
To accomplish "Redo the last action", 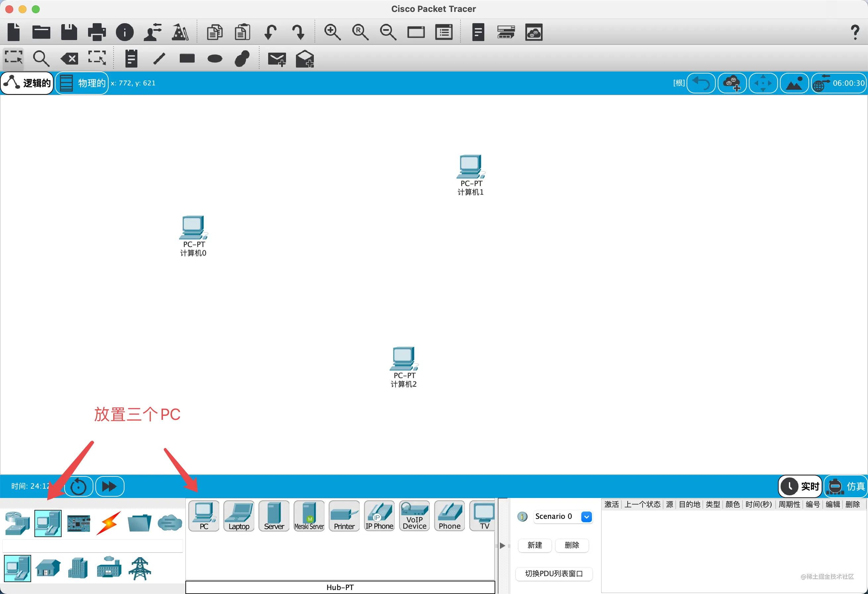I will 298,32.
